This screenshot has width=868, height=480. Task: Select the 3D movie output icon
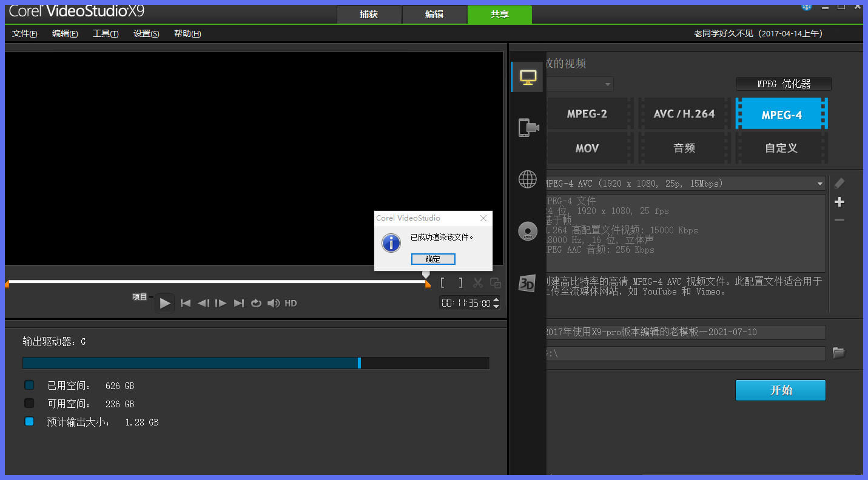point(527,283)
